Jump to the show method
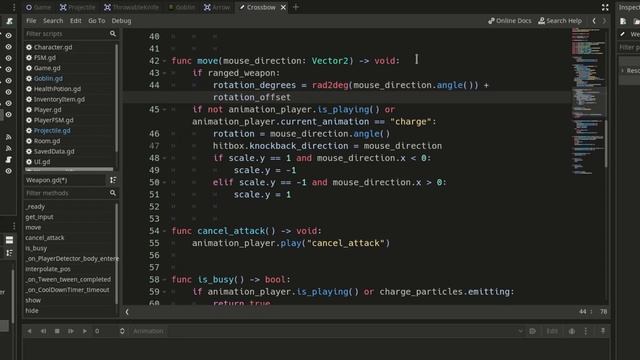The width and height of the screenshot is (640, 360). point(33,300)
